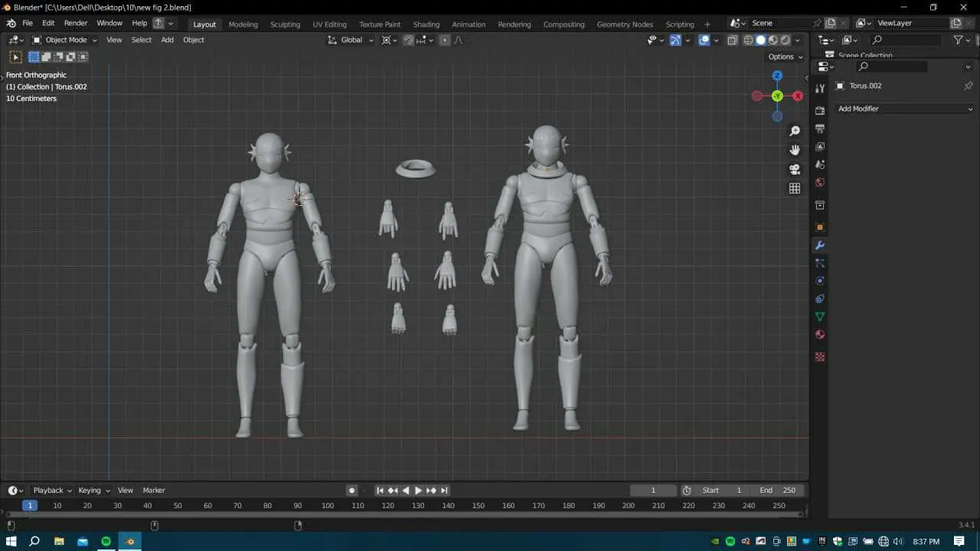The width and height of the screenshot is (980, 551).
Task: Click the End frame field showing 250
Action: click(778, 491)
